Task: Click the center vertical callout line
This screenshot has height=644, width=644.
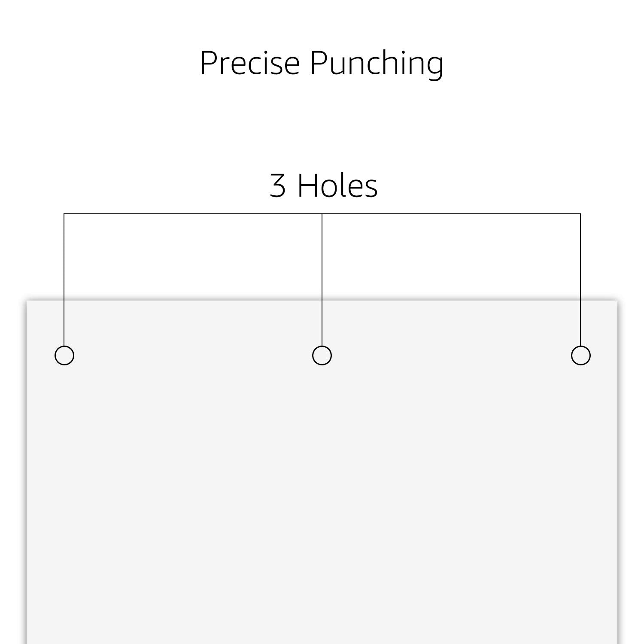Action: 322,279
